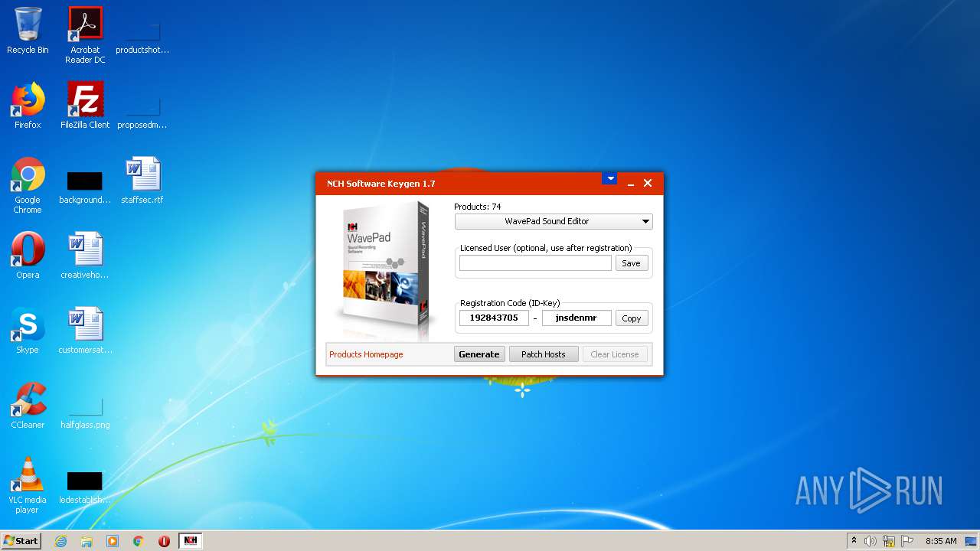Select the customersat document icon

pos(85,331)
